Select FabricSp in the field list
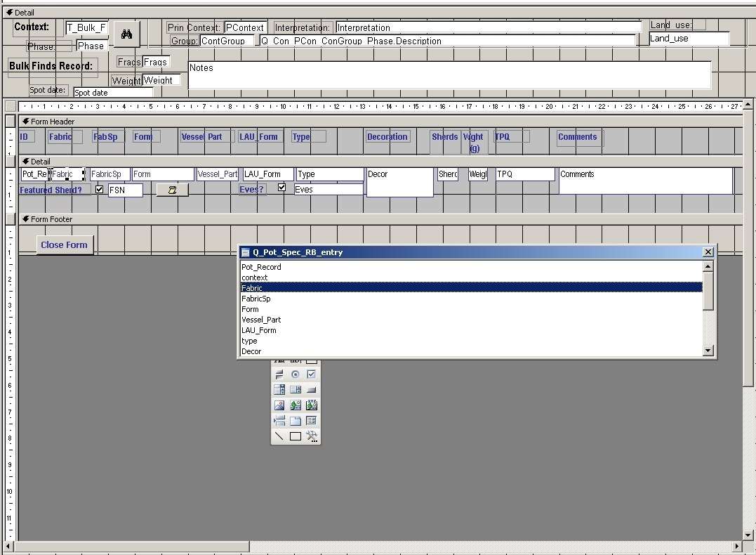Image resolution: width=756 pixels, height=555 pixels. [471, 299]
